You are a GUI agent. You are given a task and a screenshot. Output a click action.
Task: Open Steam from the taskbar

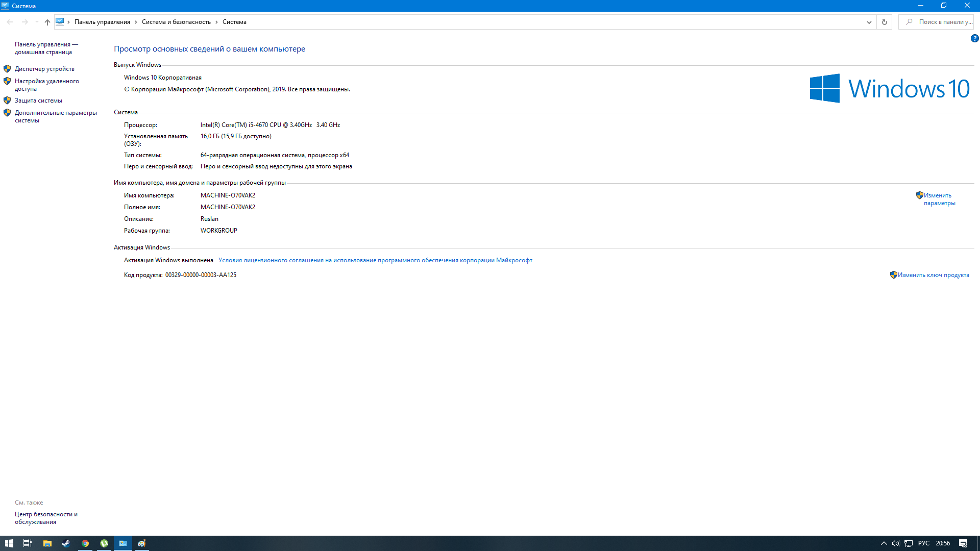click(x=66, y=543)
